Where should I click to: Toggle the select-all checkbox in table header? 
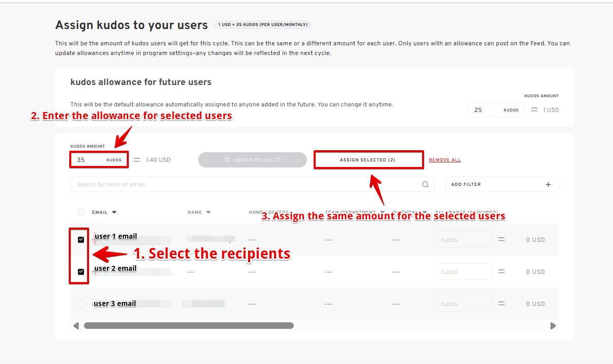(81, 212)
